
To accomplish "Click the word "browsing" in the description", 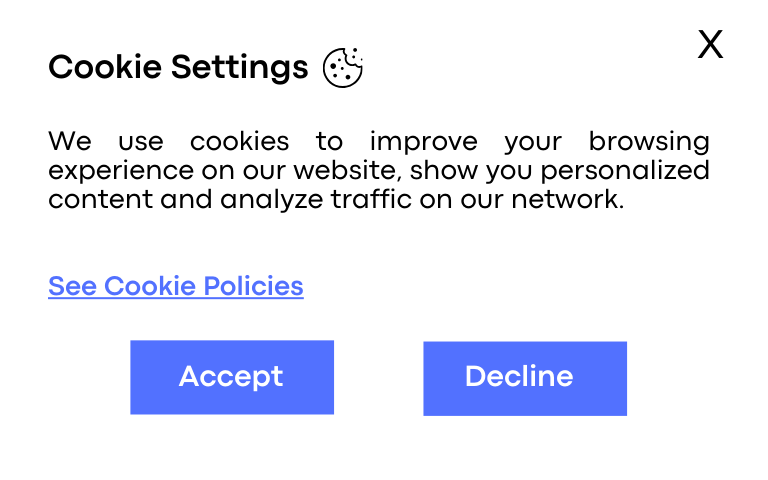I will point(649,143).
